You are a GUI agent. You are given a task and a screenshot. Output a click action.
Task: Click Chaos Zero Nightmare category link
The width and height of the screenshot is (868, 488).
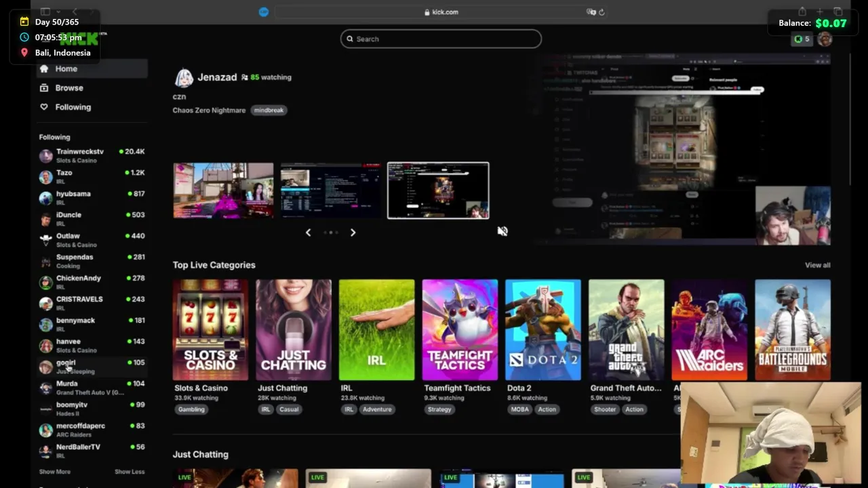[209, 110]
